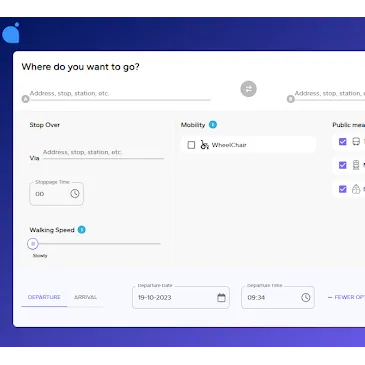Swap origin and destination addresses
Screen dimensions: 365x365
(248, 89)
